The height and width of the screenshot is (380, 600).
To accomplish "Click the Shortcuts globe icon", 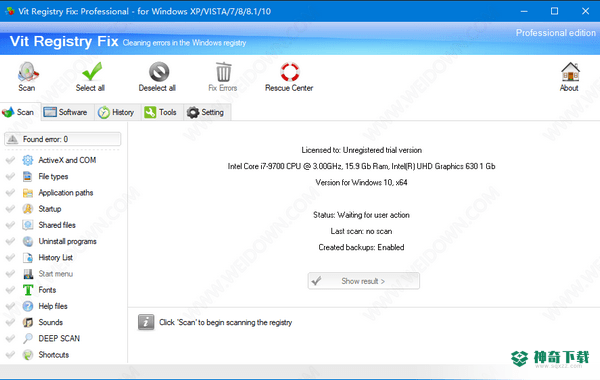I will pos(28,355).
